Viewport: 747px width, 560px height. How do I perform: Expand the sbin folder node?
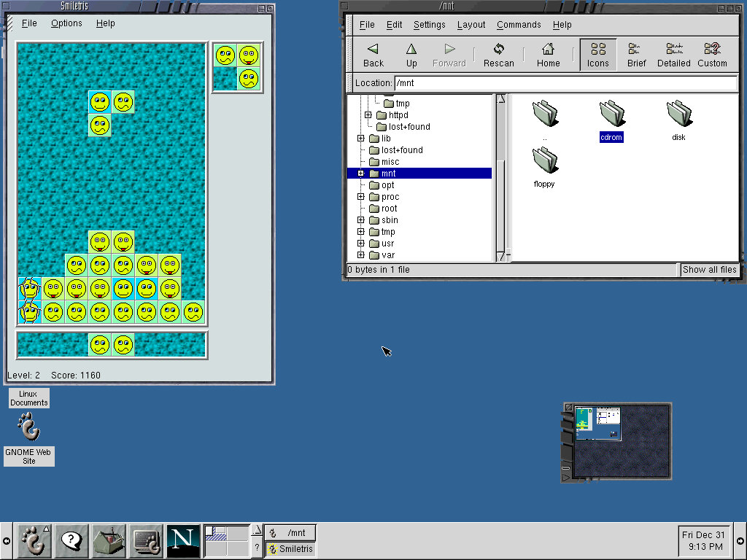(361, 220)
